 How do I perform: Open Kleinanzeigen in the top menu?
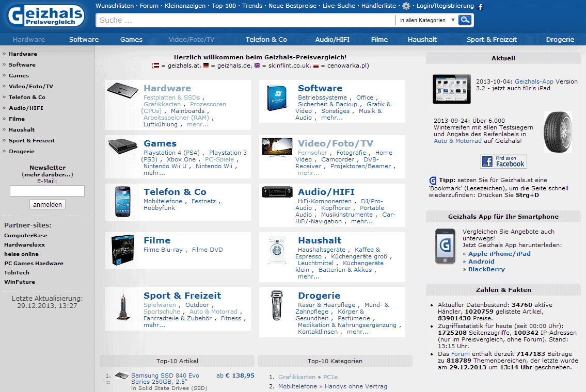click(185, 6)
